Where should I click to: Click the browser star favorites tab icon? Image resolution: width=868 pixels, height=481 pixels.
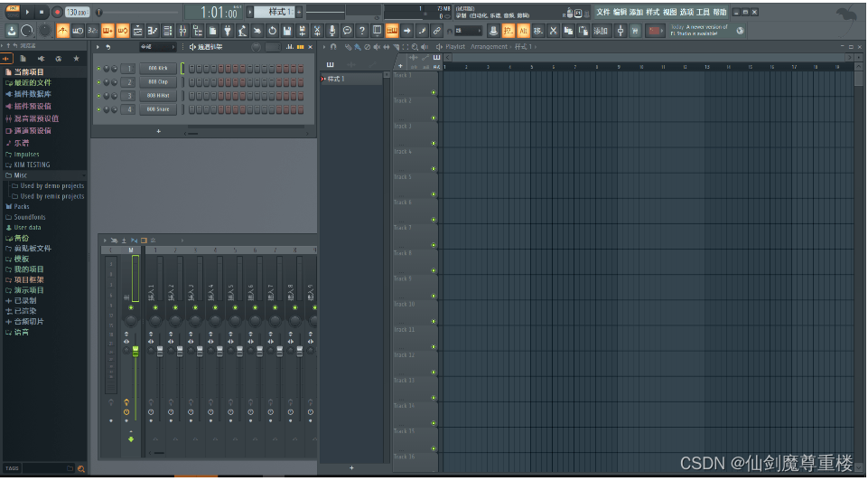pos(77,58)
